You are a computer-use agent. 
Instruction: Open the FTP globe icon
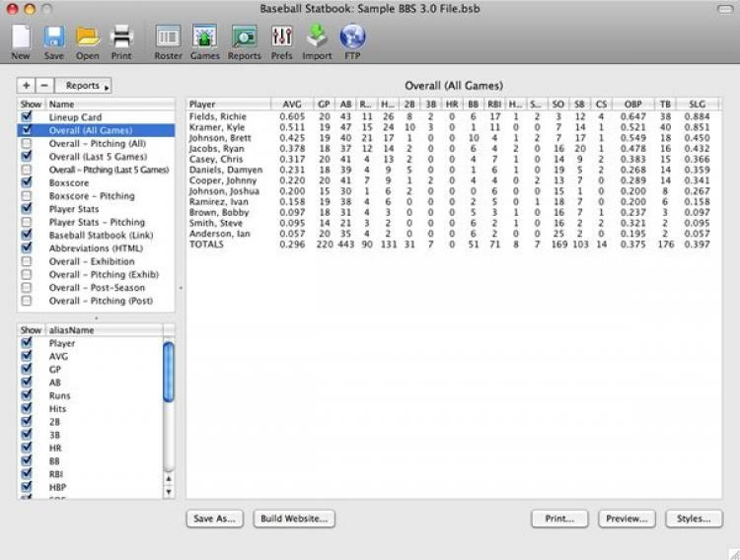coord(352,36)
